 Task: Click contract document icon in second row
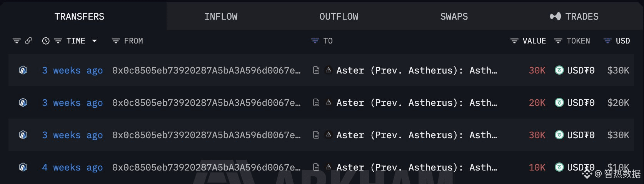point(316,102)
